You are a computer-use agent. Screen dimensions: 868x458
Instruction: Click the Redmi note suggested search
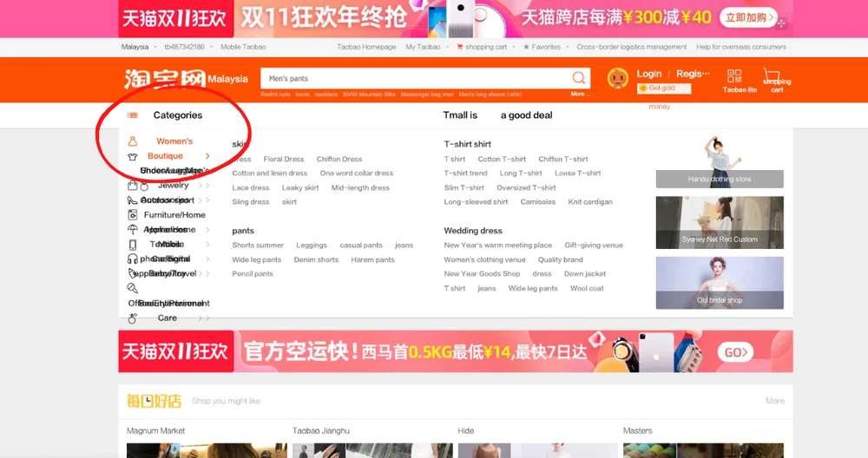click(x=275, y=95)
